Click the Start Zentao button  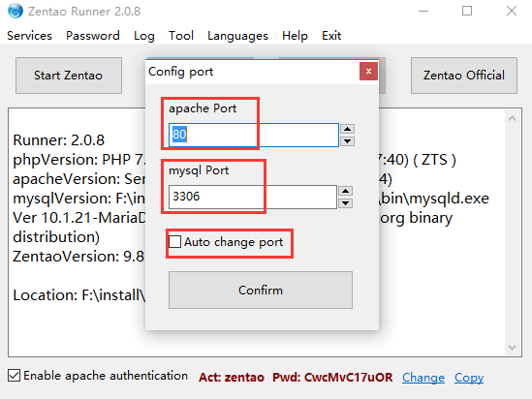69,76
